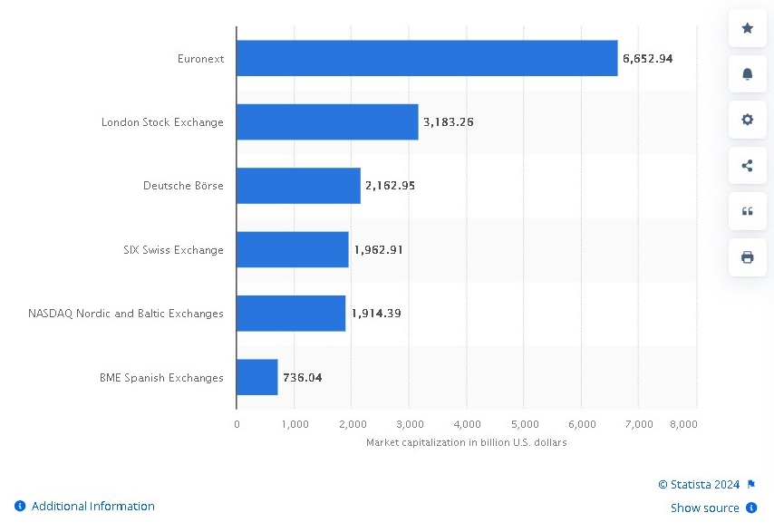Click the Euronext bar

click(x=426, y=58)
